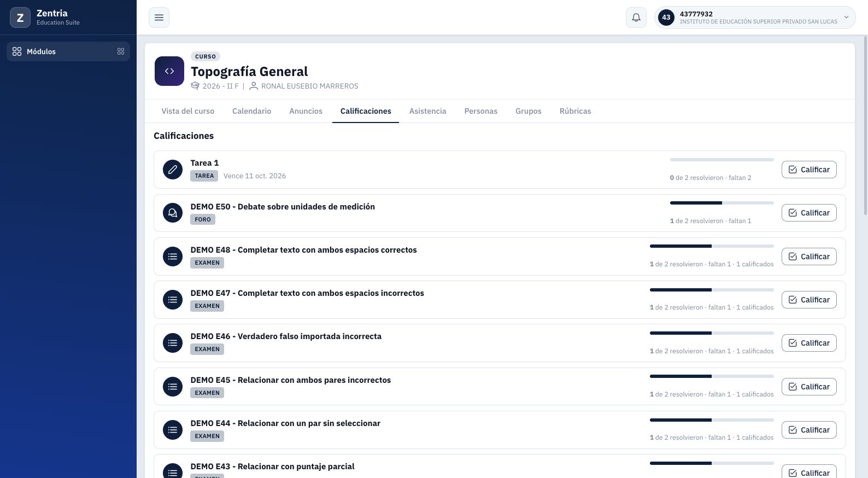
Task: Click the progress bar for DEMO E50 debate
Action: coord(722,203)
